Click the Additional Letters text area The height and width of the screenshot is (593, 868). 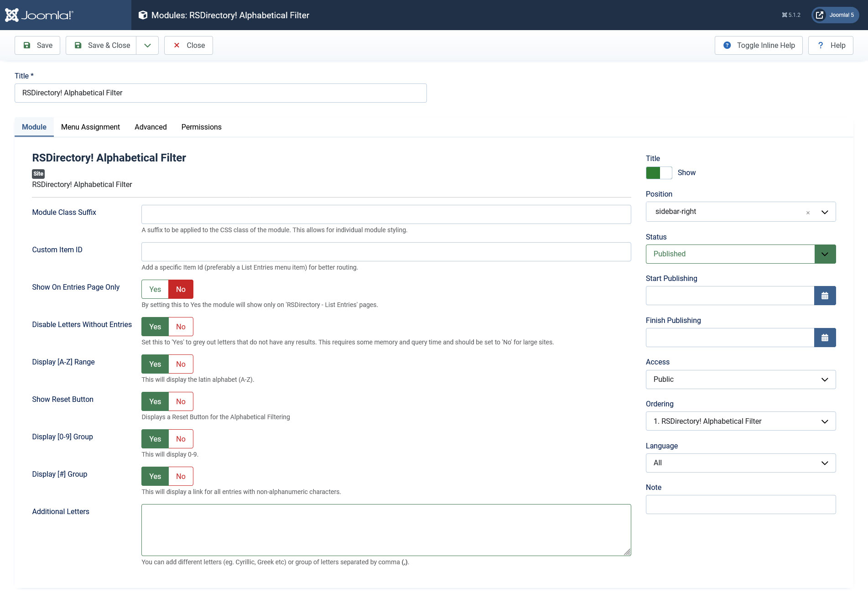click(x=386, y=530)
